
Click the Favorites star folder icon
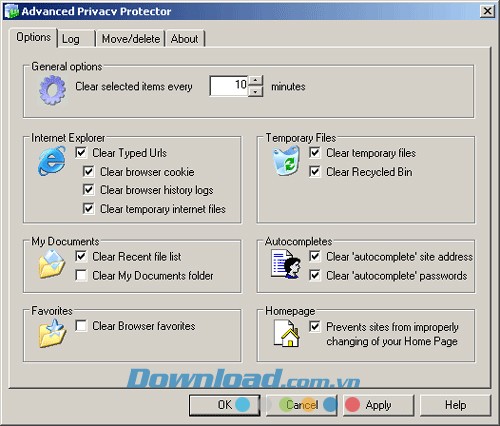(x=52, y=333)
